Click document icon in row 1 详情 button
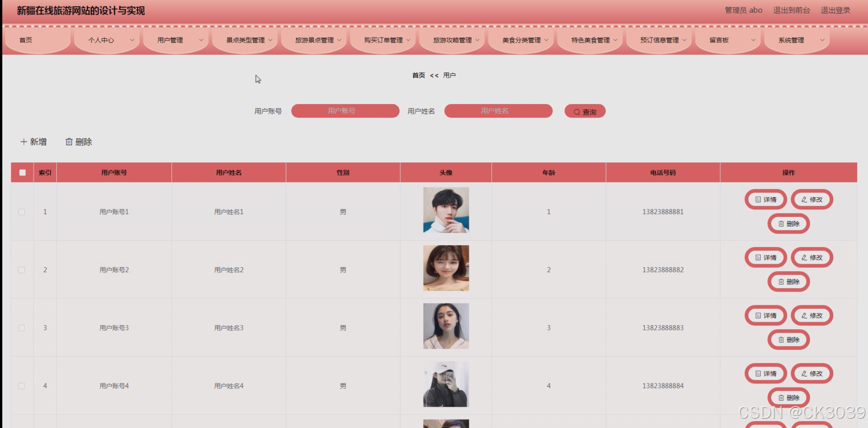Screen dimensions: 868x428 (x=758, y=200)
